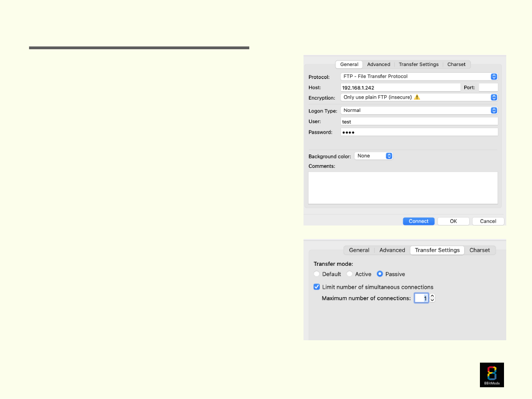The height and width of the screenshot is (399, 532).
Task: Switch to the Advanced tab in upper dialog
Action: coord(379,64)
